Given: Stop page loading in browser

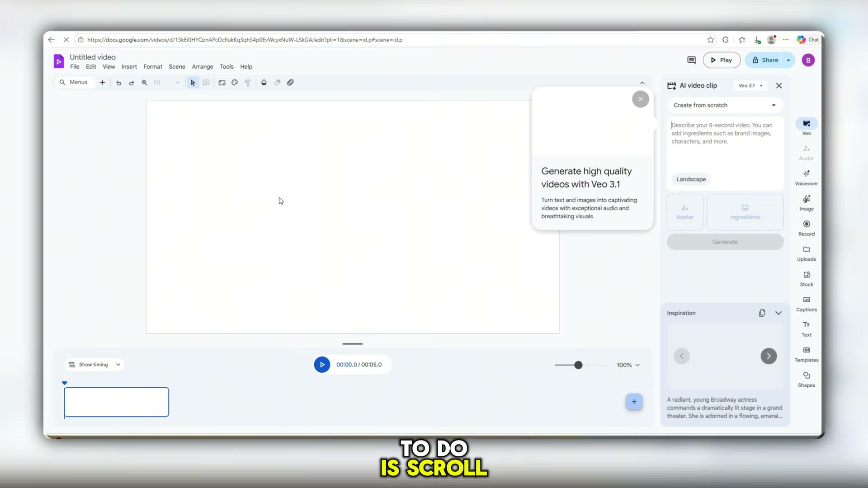Looking at the screenshot, I should pos(66,40).
